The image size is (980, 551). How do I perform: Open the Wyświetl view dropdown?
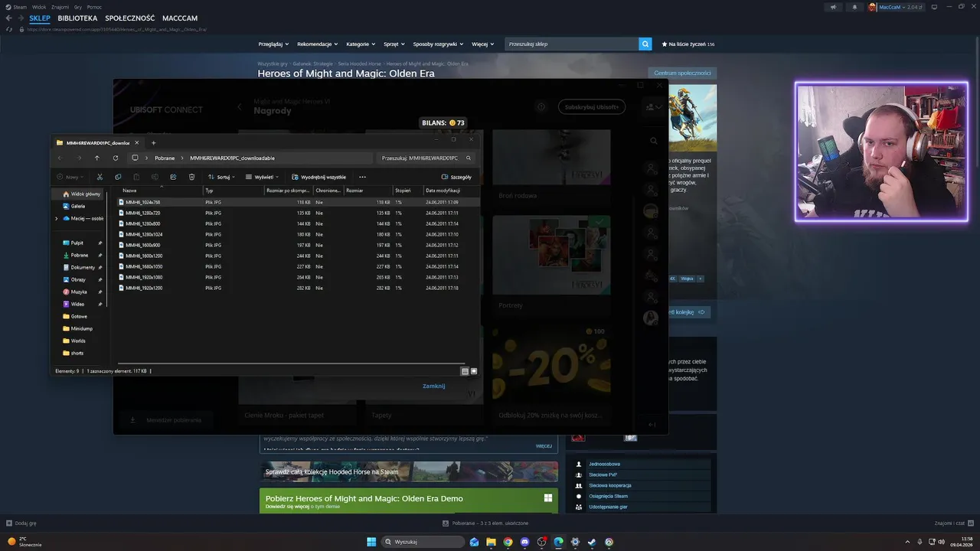point(262,177)
